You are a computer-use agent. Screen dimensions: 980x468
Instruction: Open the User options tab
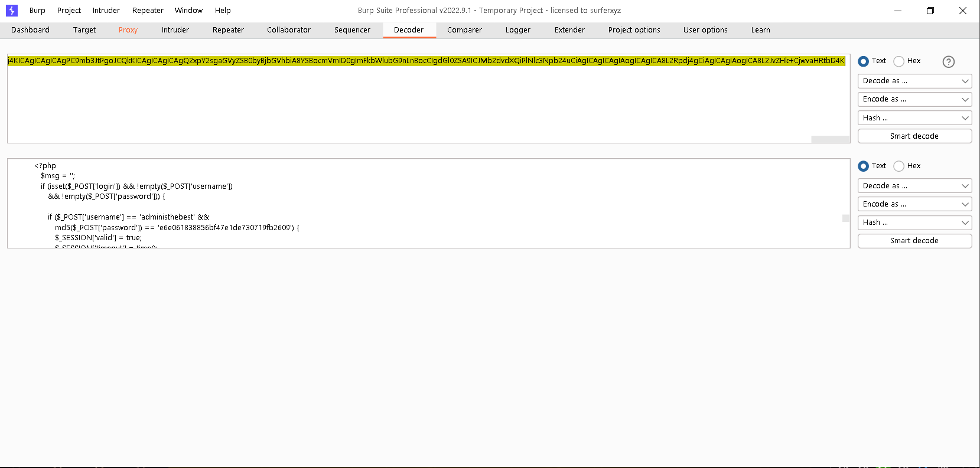pos(705,30)
